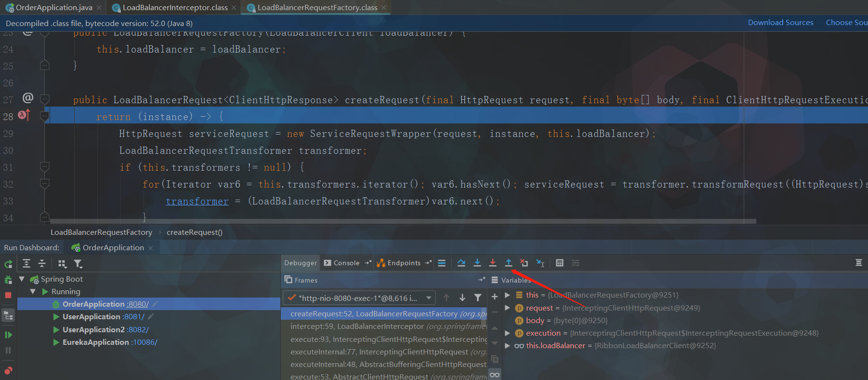Screen dimensions: 868x380
Task: Click the debug-rerun bug icon in dashboard sidebar
Action: [8, 280]
